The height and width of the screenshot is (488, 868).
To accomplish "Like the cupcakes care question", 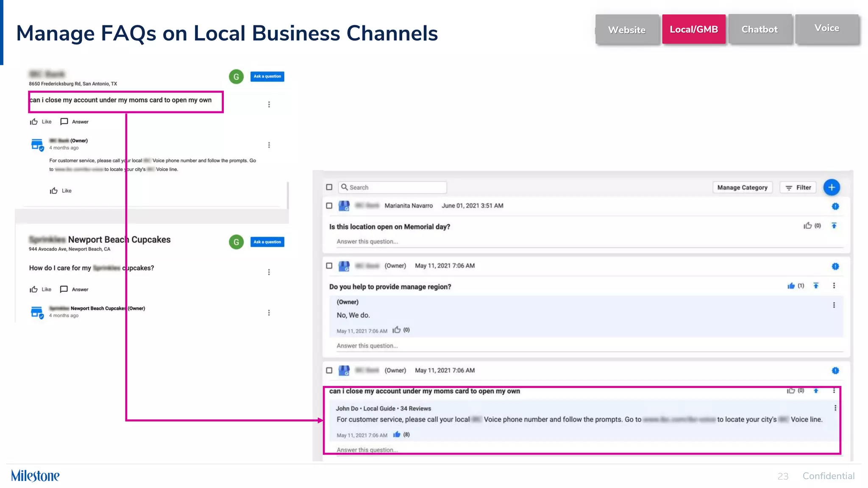I will [x=41, y=289].
